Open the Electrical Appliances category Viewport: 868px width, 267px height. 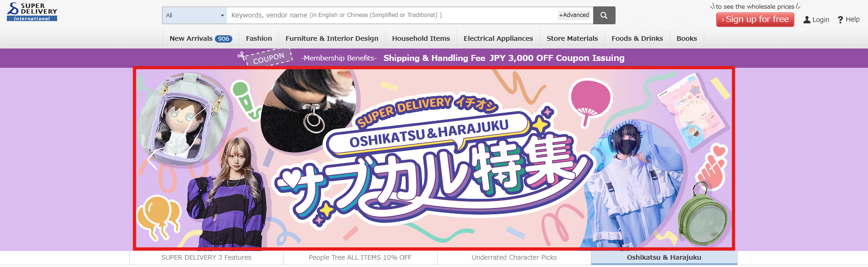click(498, 38)
